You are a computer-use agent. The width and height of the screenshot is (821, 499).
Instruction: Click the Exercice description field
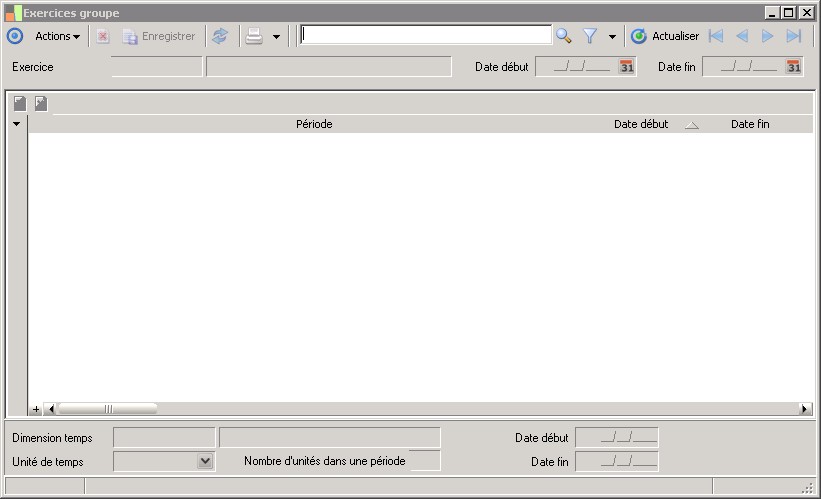point(329,66)
